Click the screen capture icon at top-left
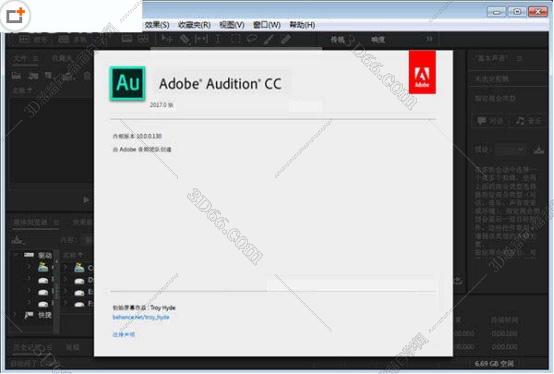 click(x=16, y=16)
